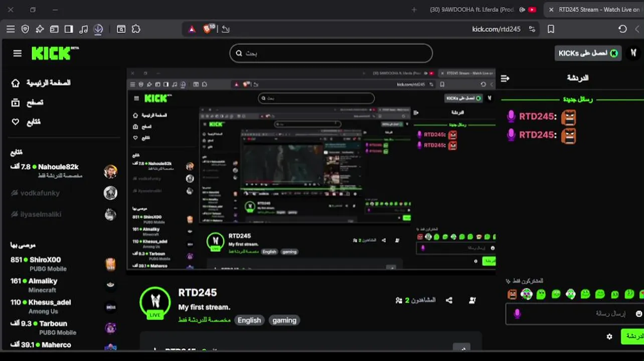644x361 pixels.
Task: Open the Brave shield badge showing 10
Action: coord(209,29)
